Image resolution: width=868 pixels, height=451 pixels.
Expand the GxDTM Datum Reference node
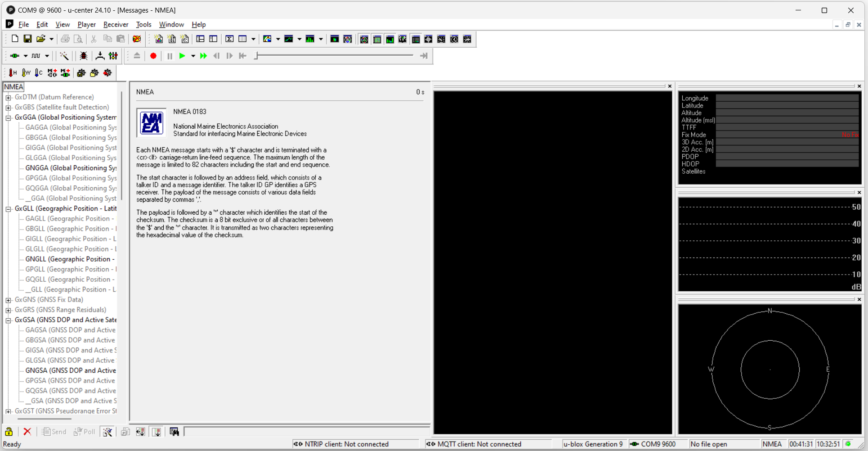pos(9,97)
